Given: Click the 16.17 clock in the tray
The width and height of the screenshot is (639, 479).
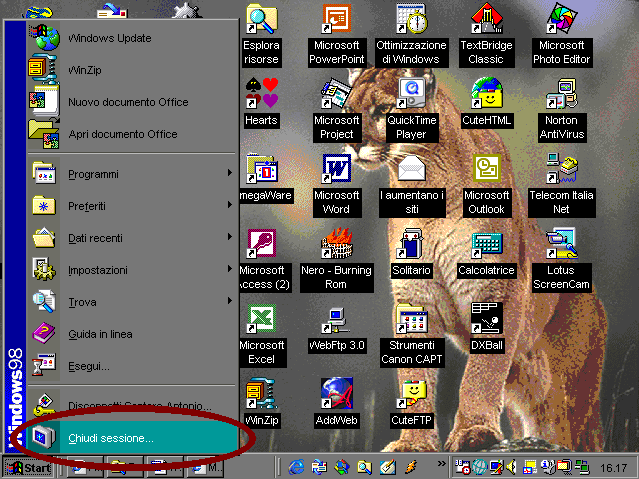Looking at the screenshot, I should (x=613, y=468).
